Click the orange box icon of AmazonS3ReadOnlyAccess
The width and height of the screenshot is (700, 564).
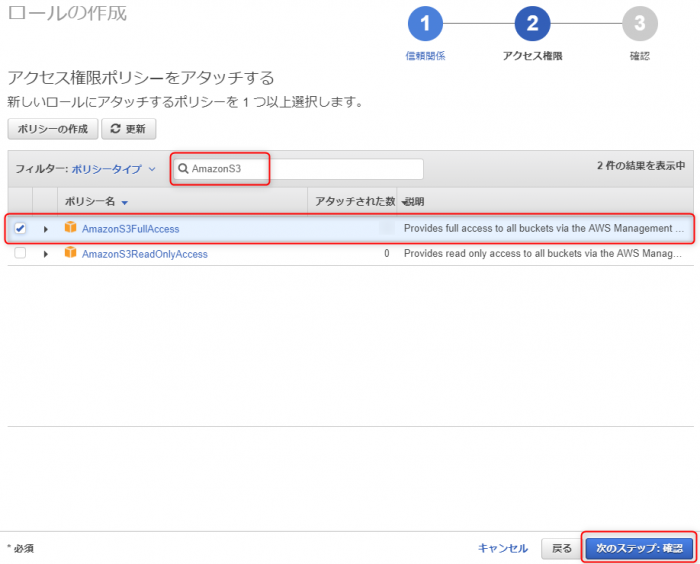coord(71,252)
